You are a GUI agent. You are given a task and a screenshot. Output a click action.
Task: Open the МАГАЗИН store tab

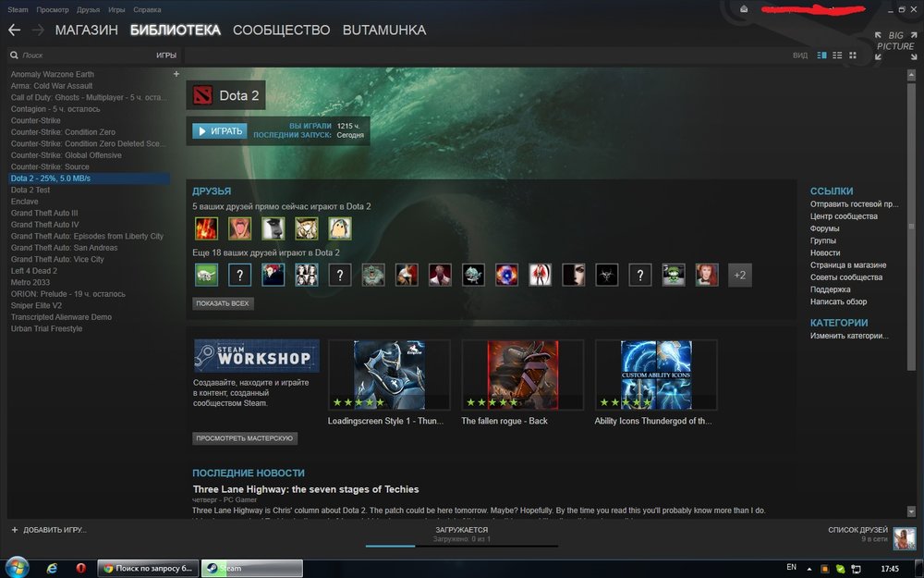click(x=86, y=30)
